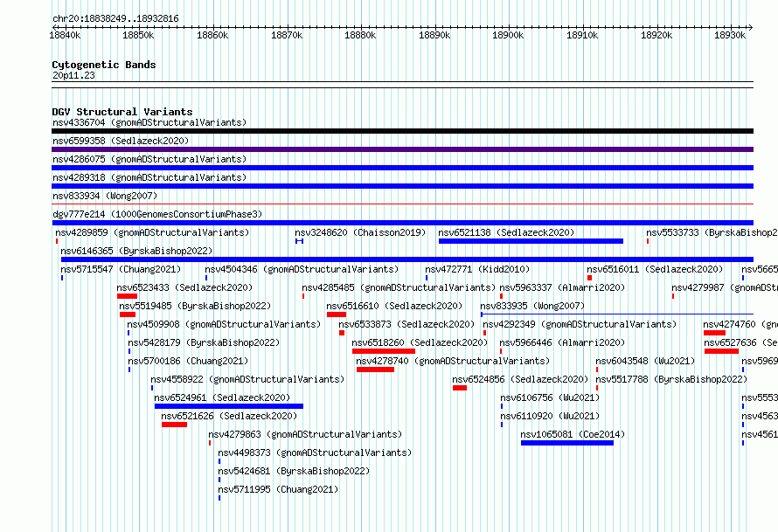Viewport: 778px width, 532px height.
Task: Open nsv6533873 Sedlazeck2020 label
Action: point(406,324)
